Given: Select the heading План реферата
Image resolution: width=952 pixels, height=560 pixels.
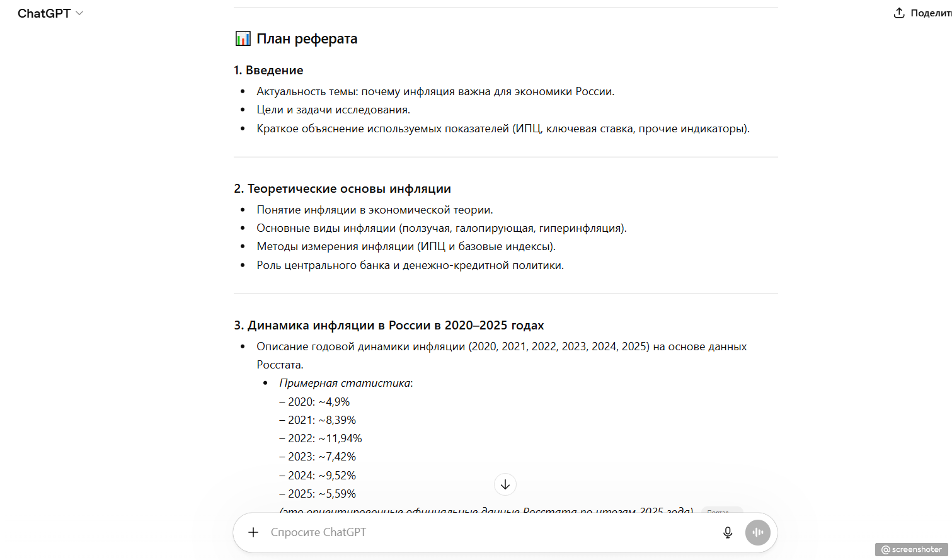Looking at the screenshot, I should [x=307, y=38].
